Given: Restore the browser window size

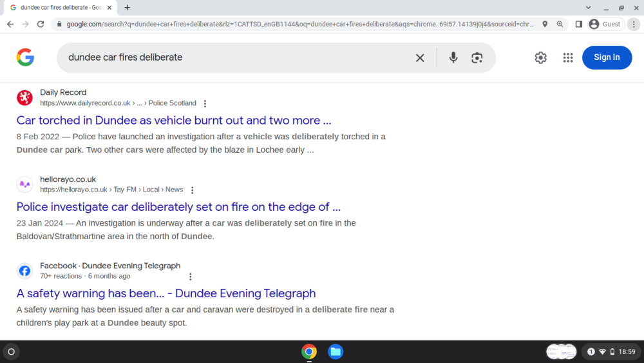Looking at the screenshot, I should pyautogui.click(x=621, y=7).
